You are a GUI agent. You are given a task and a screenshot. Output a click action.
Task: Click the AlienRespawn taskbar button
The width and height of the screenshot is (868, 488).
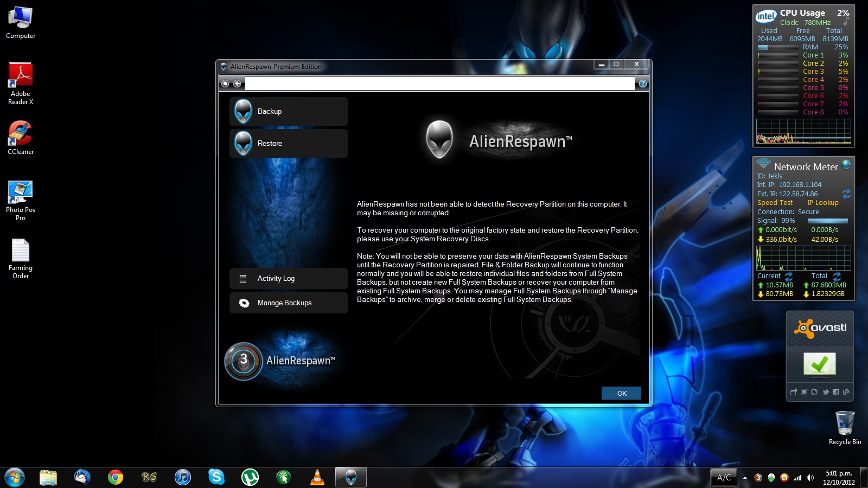point(351,477)
